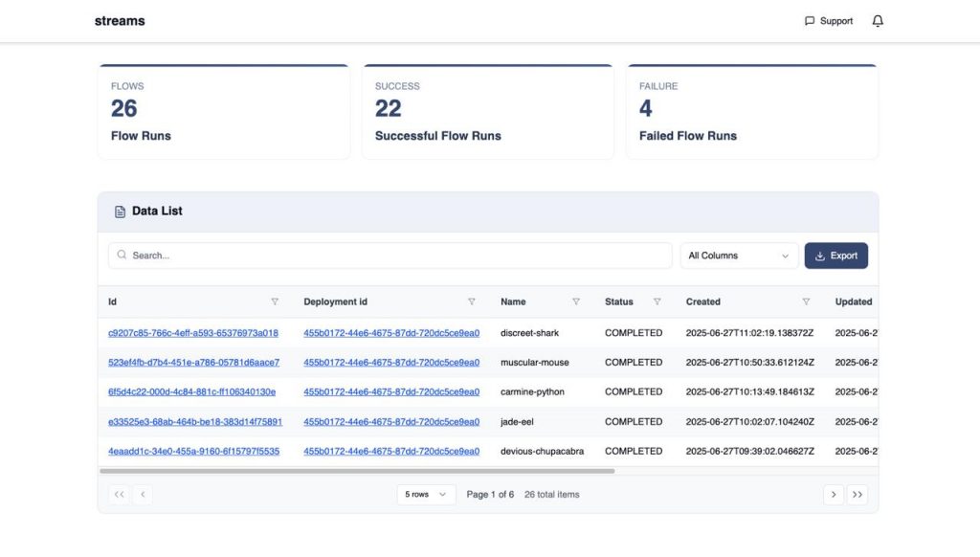Jump to first page with double-chevron icon
This screenshot has width=980, height=557.
click(118, 494)
